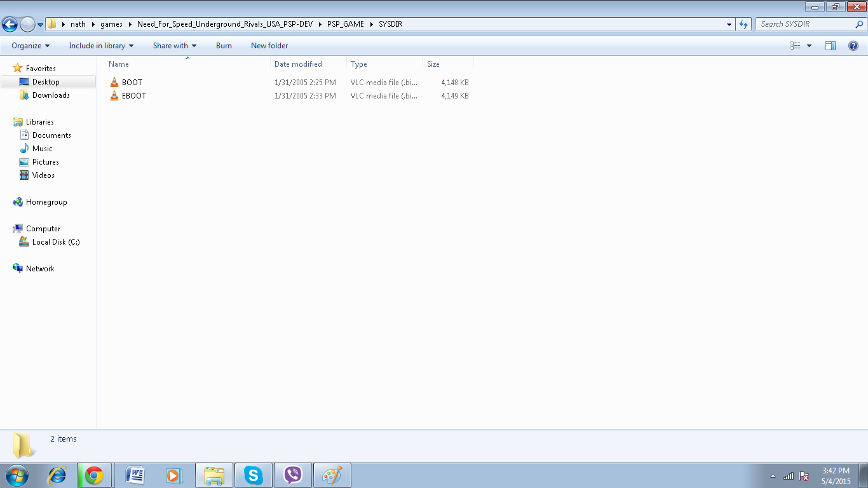This screenshot has height=488, width=868.
Task: Click New folder button
Action: 269,46
